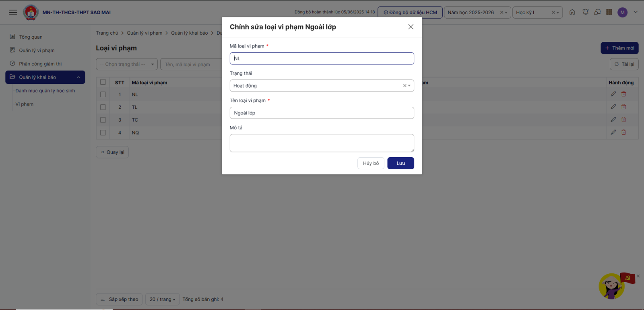Click the pencil edit icon for row NL
644x310 pixels.
613,94
